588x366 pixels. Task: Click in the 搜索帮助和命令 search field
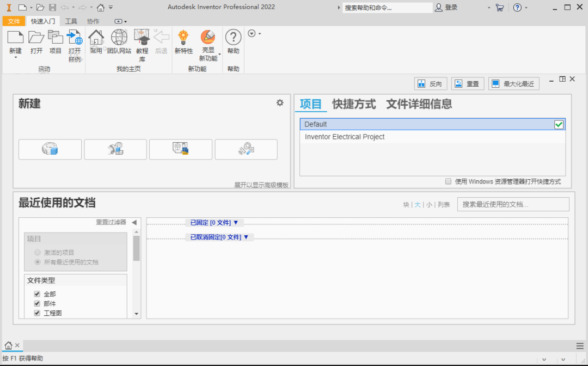click(x=388, y=8)
